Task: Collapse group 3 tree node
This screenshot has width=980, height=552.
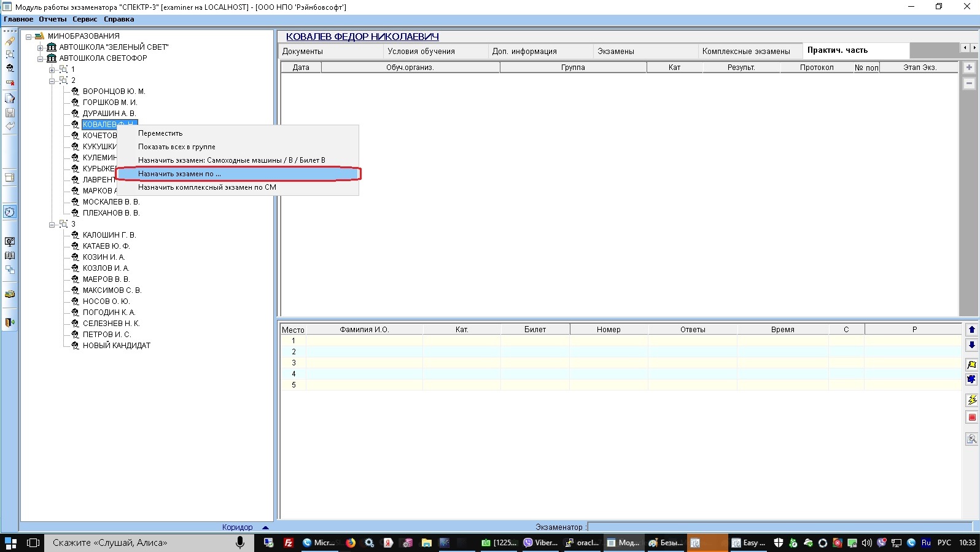Action: (52, 224)
